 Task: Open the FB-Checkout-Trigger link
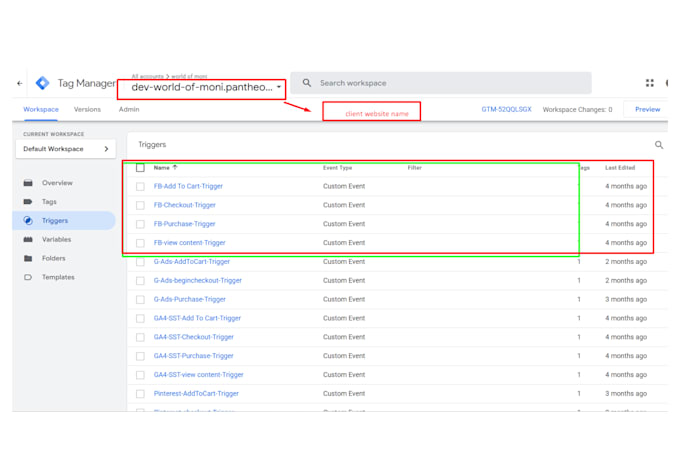click(x=184, y=205)
